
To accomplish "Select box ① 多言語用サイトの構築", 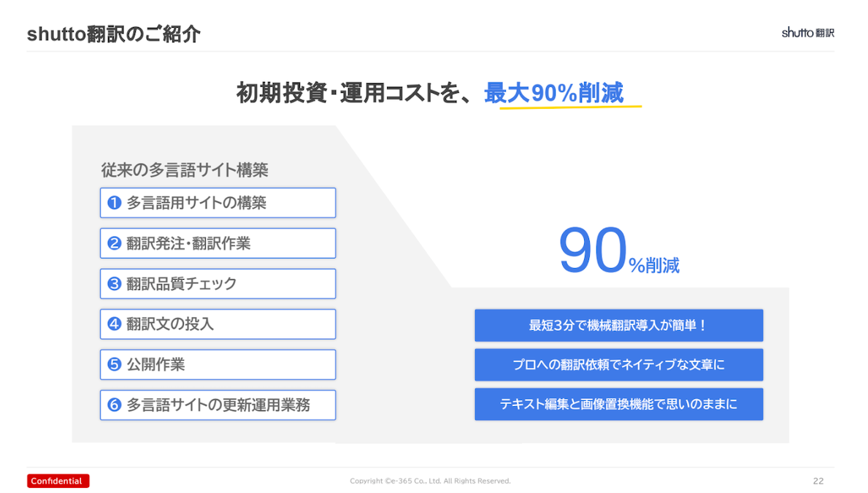I will 218,203.
